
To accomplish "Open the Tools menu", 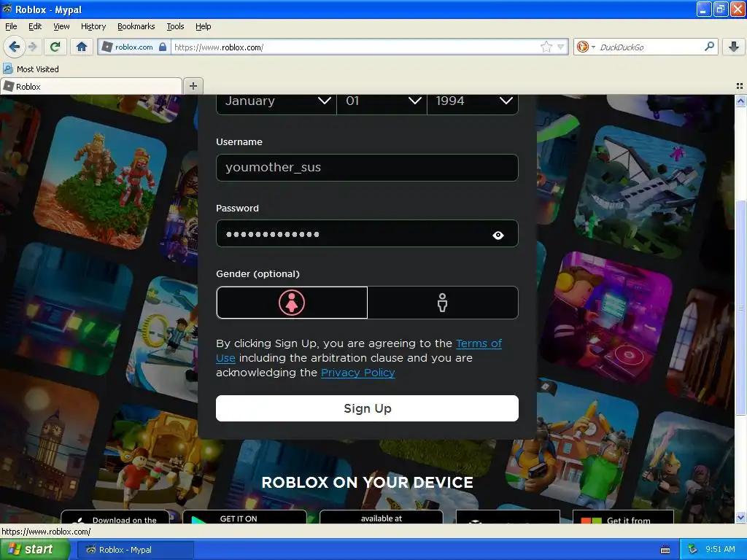I will 175,26.
